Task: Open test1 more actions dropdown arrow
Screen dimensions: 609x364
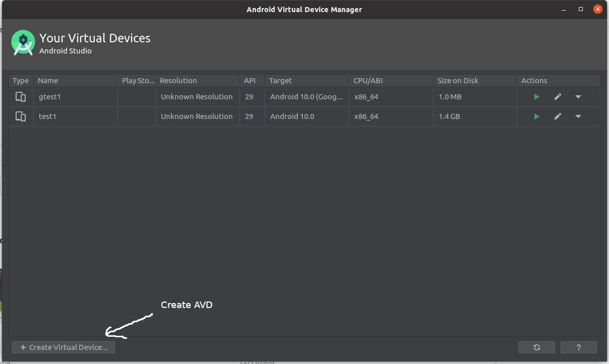Action: click(578, 116)
